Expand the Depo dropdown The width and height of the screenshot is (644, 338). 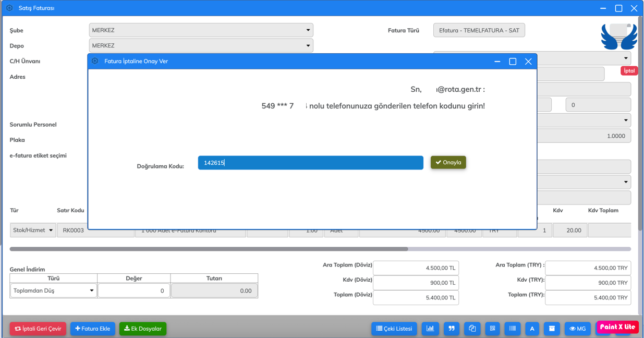201,46
